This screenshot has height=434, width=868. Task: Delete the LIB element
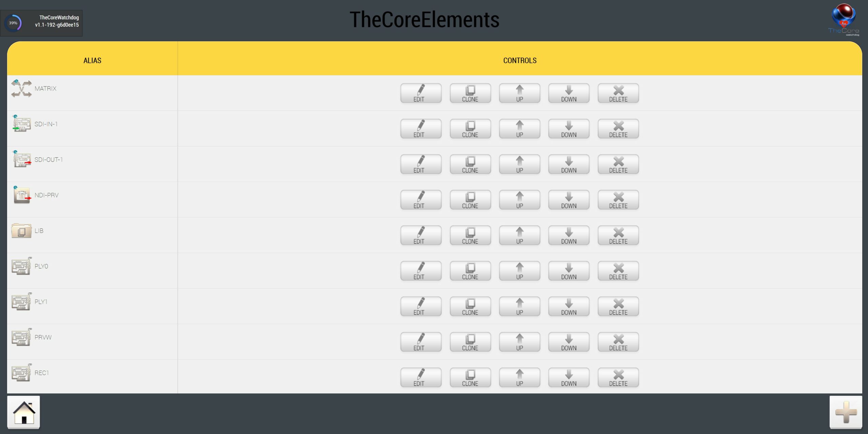618,236
